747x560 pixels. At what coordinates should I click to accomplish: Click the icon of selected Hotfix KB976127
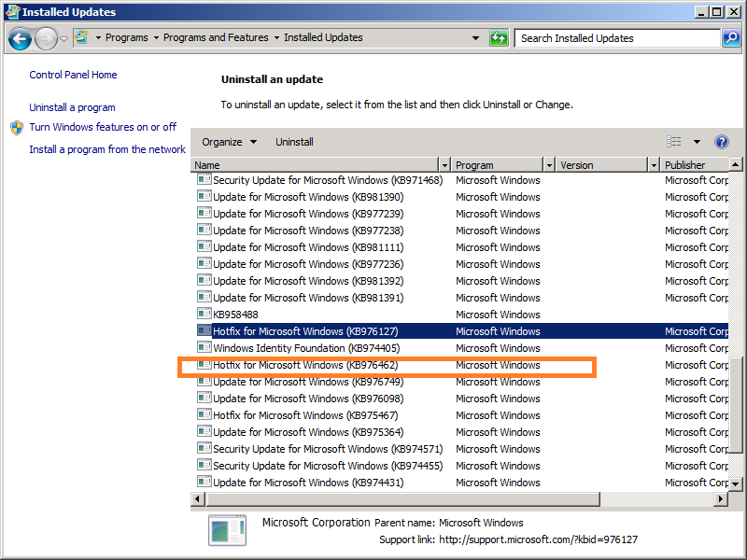coord(204,330)
